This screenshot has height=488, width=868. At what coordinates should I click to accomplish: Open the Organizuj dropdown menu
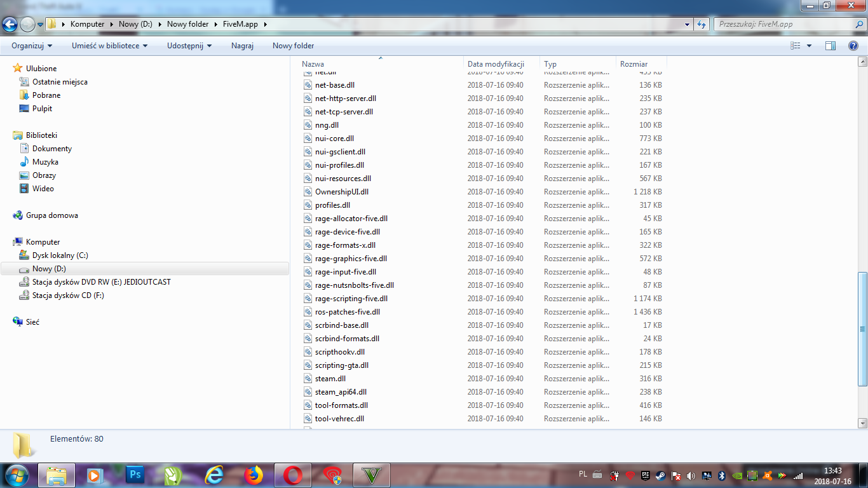(32, 46)
